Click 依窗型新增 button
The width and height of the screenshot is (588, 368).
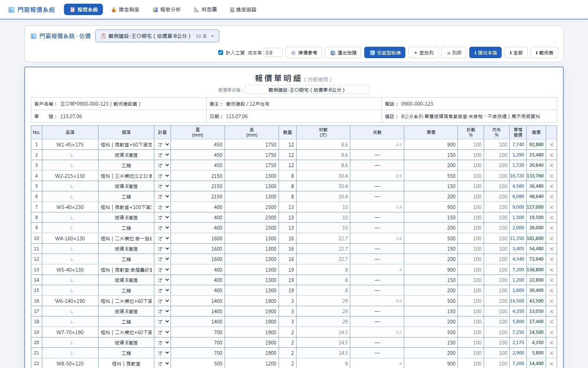point(385,53)
